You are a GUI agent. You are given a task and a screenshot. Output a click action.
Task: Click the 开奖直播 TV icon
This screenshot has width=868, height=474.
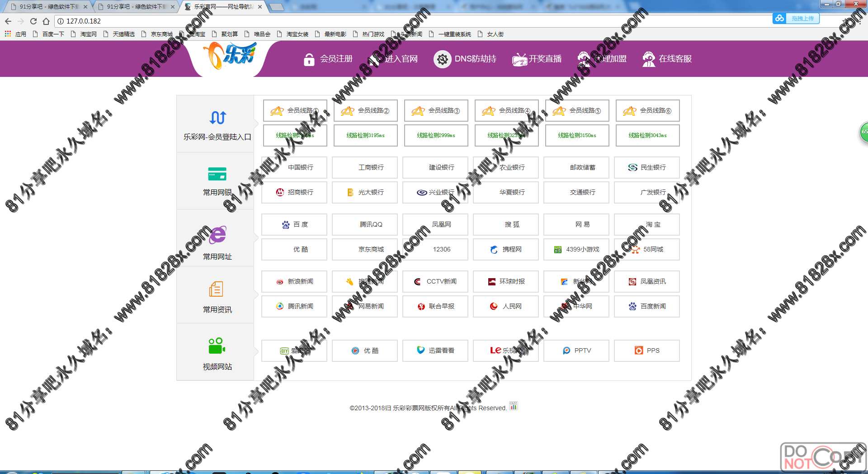[519, 59]
